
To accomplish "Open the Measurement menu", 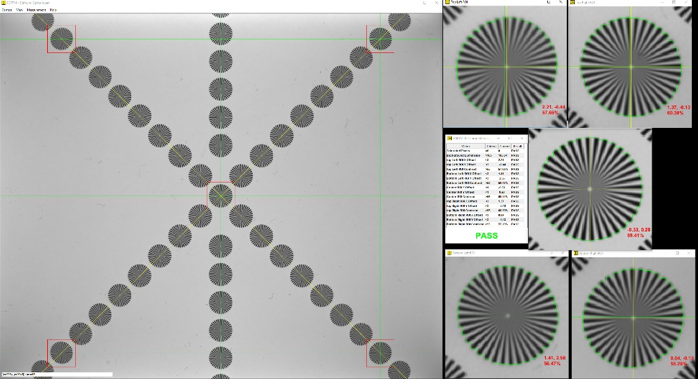I will tap(37, 9).
